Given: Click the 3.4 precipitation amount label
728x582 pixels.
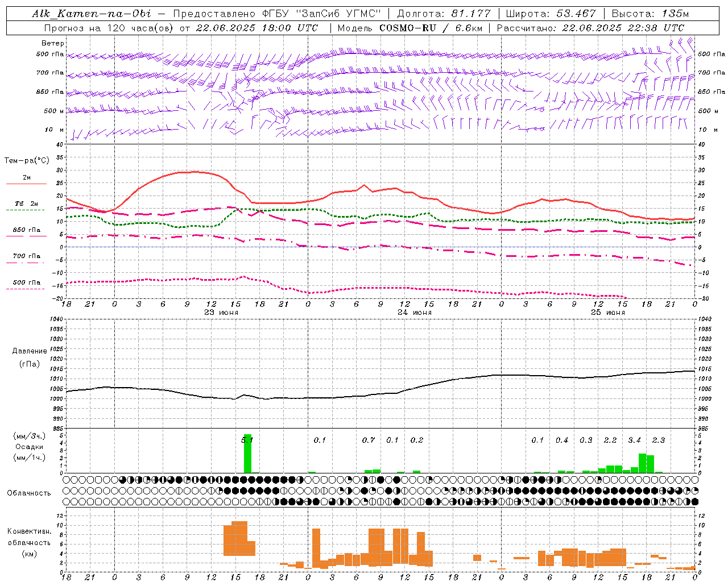Looking at the screenshot, I should (x=634, y=440).
